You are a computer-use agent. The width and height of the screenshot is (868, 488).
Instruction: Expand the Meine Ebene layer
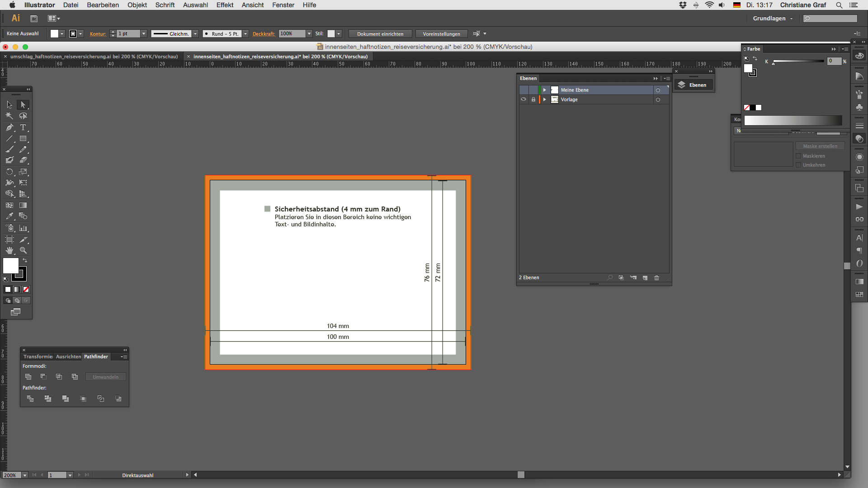tap(545, 90)
